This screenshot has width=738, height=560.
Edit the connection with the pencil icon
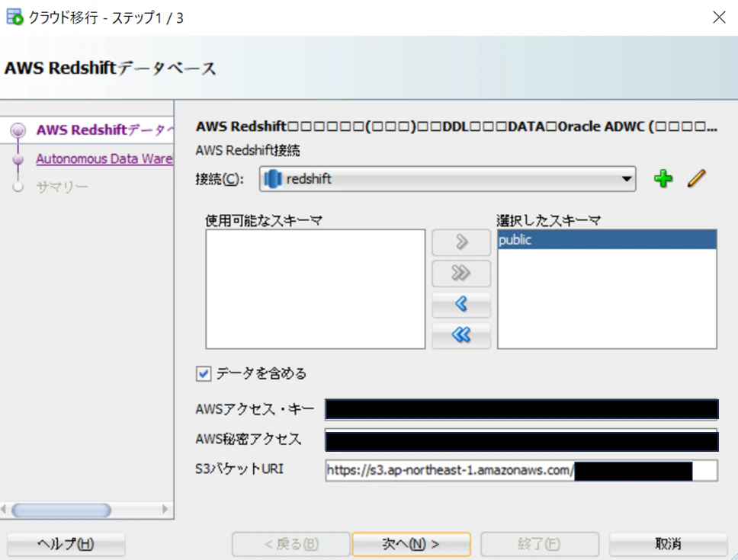coord(697,179)
